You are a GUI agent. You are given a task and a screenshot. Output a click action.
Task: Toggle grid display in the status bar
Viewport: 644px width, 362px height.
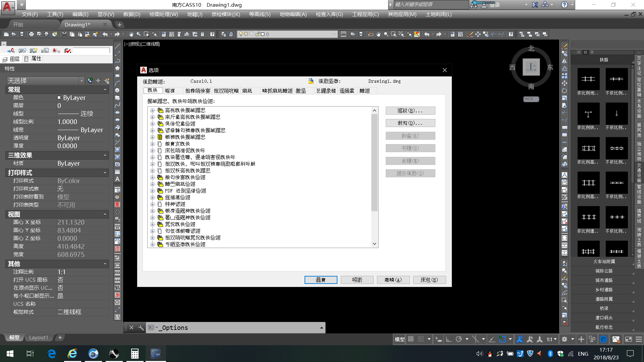[411, 339]
